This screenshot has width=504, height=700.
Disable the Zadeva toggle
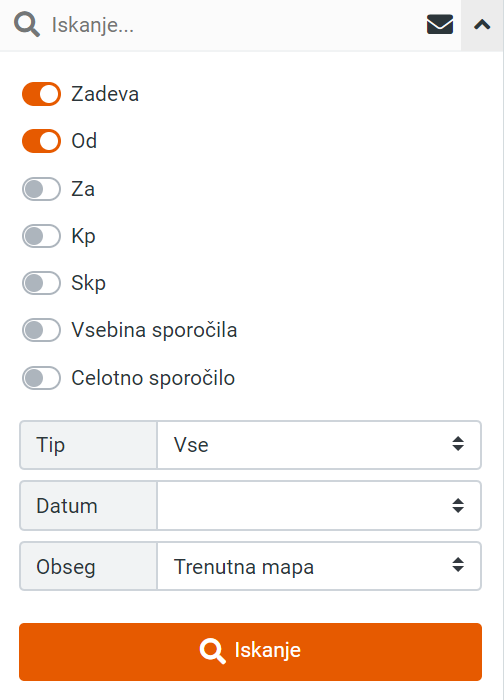[42, 94]
